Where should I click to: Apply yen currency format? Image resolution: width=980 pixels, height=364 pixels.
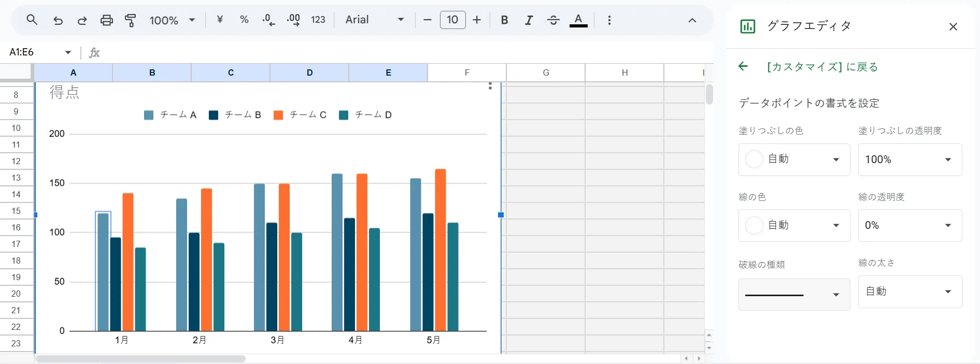coord(220,20)
